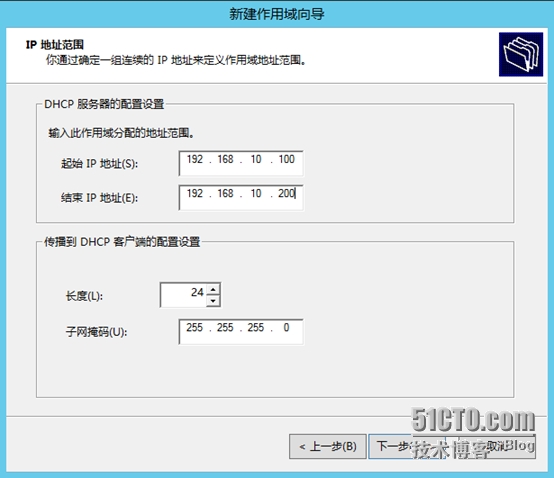
Task: Click the last octet 100 of start IP
Action: [286, 159]
